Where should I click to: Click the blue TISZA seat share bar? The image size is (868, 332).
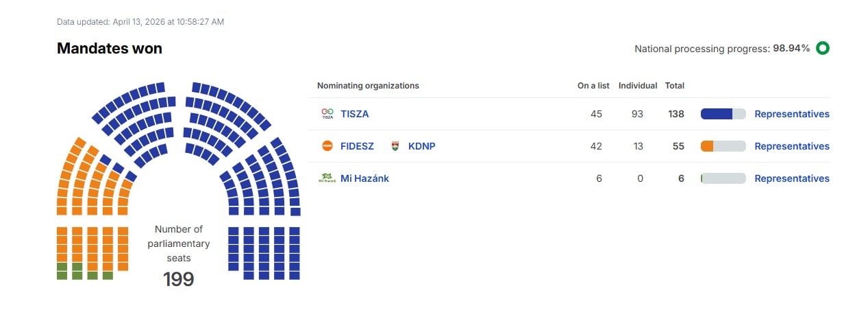717,114
